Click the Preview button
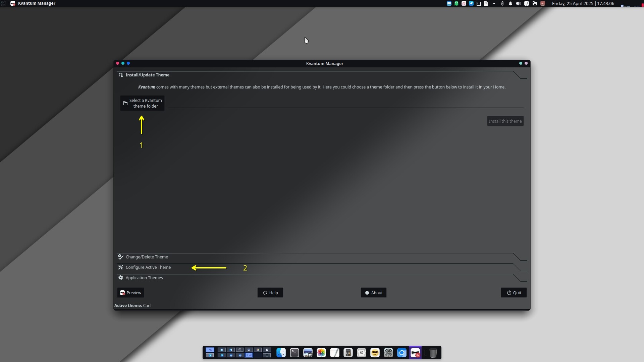644x362 pixels. point(130,293)
